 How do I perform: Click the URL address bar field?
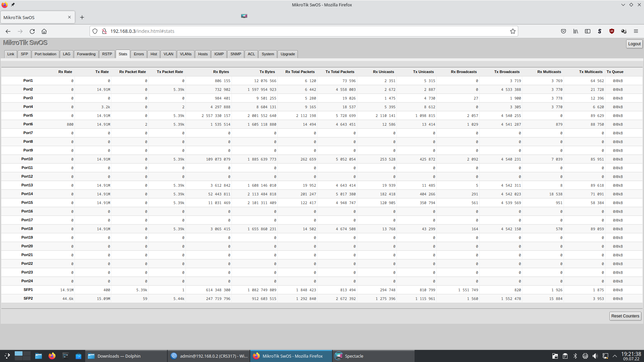pos(302,31)
